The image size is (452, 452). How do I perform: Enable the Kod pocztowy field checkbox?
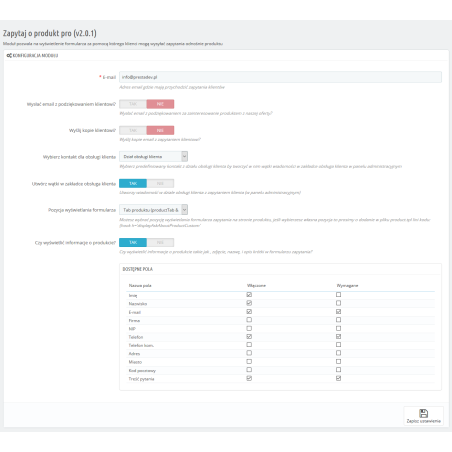(249, 370)
